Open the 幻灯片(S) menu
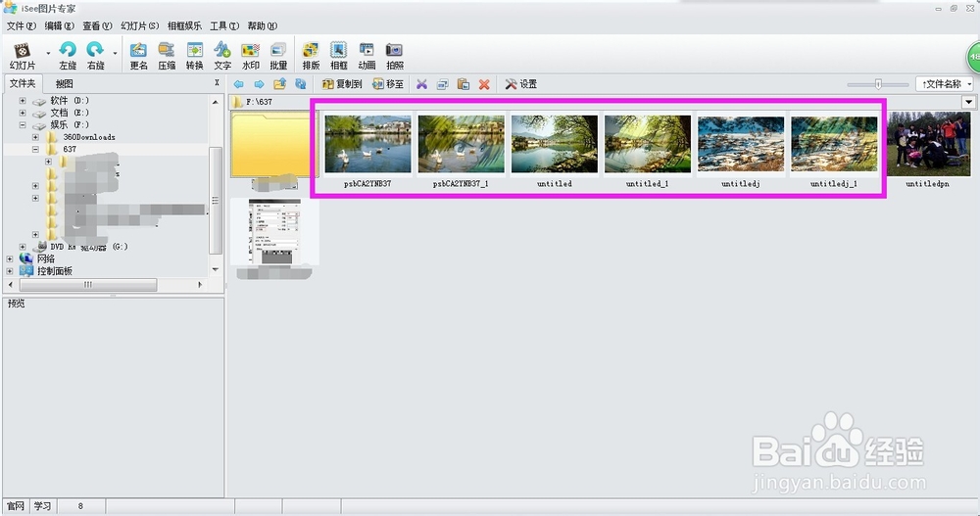Screen dimensions: 980x516 point(139,25)
